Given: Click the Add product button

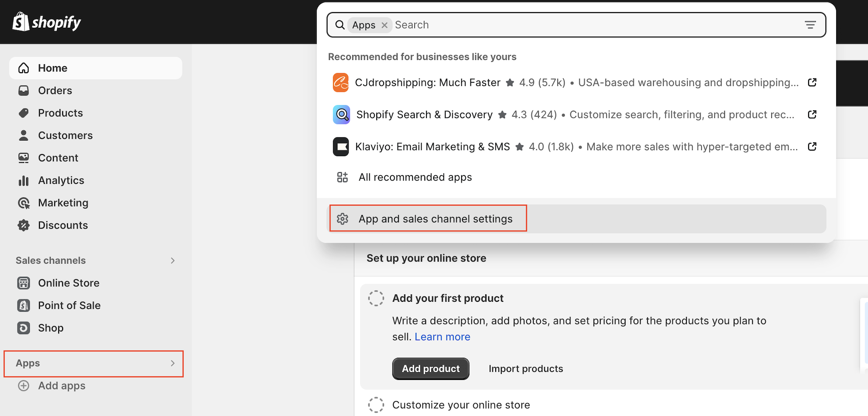Looking at the screenshot, I should point(430,369).
